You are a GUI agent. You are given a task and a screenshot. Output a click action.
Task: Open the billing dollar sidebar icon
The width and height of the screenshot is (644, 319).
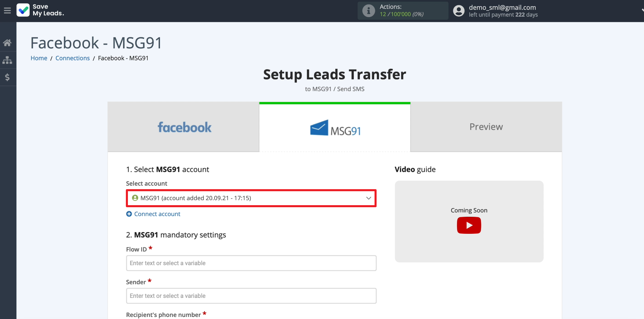coord(7,77)
